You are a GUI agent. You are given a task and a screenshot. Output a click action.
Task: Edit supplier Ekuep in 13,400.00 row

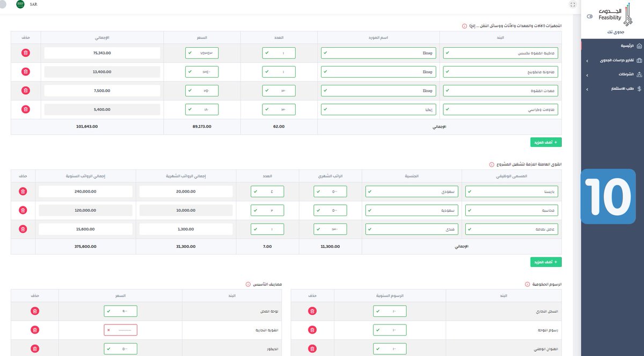pos(378,72)
